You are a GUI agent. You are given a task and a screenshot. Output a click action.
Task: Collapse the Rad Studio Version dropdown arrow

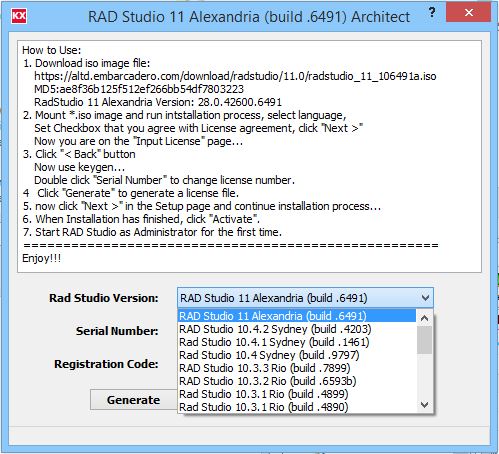[425, 298]
